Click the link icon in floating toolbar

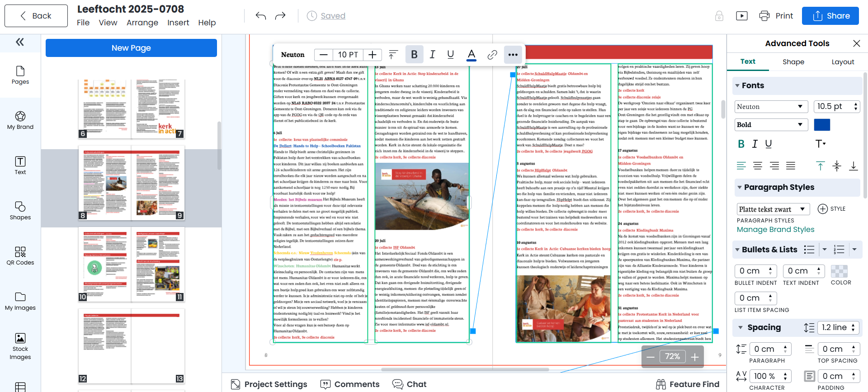point(492,55)
